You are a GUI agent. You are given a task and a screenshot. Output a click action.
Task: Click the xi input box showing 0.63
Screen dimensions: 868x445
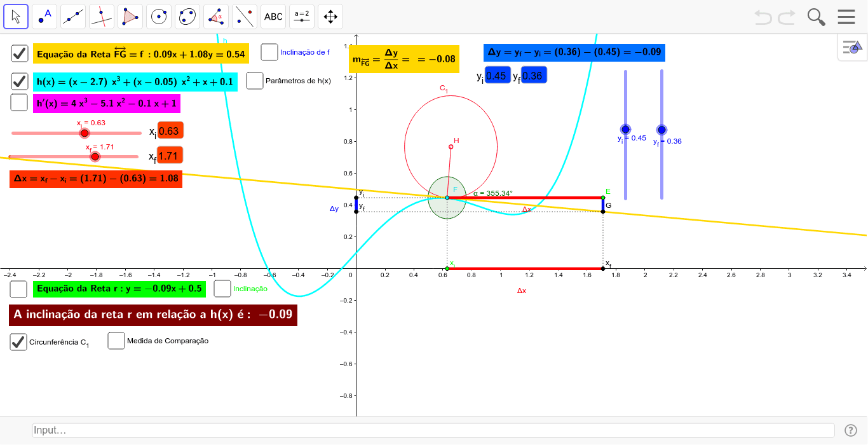tap(170, 131)
